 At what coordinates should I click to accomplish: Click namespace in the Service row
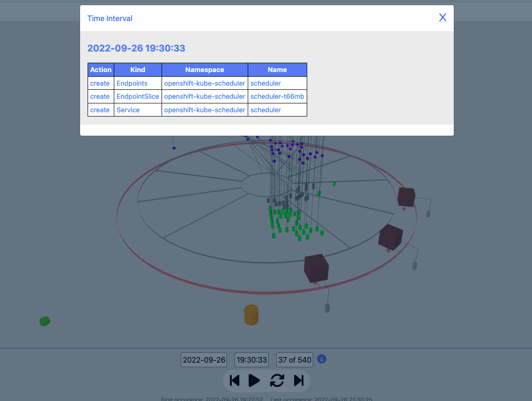point(205,110)
